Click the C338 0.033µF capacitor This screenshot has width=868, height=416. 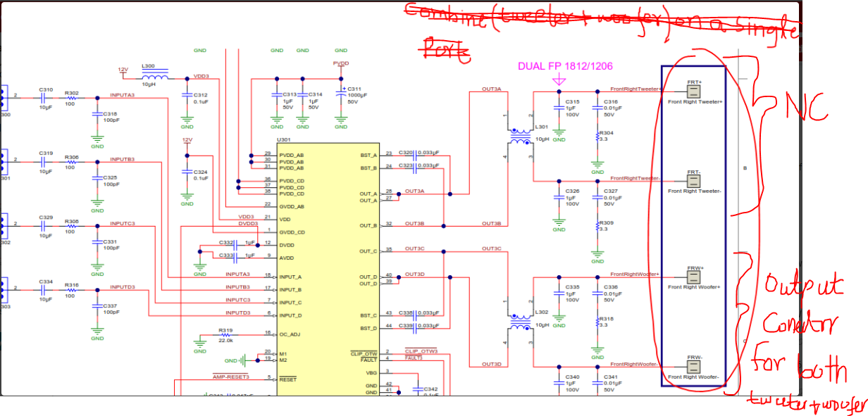414,315
